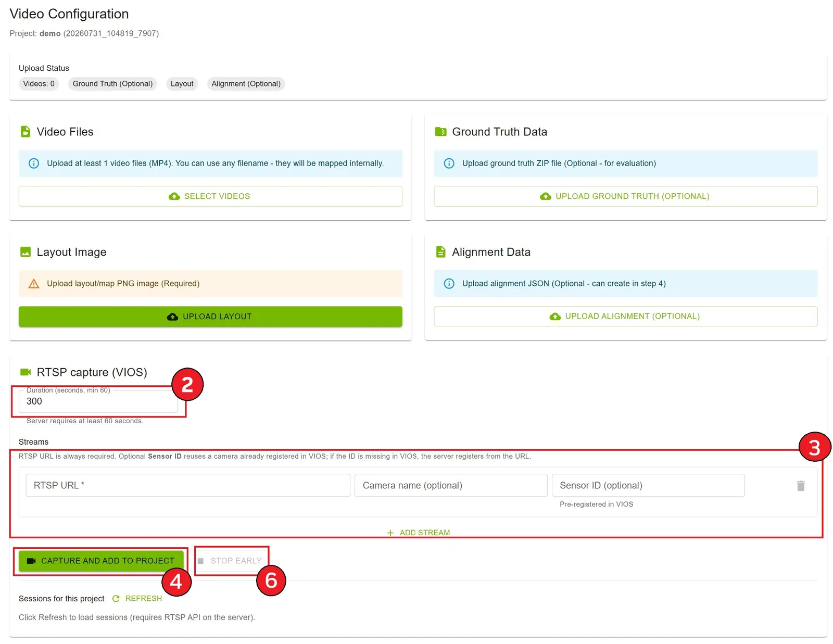Viewport: 833px width, 644px height.
Task: Click Upload Ground Truth (Optional) button
Action: pos(626,196)
